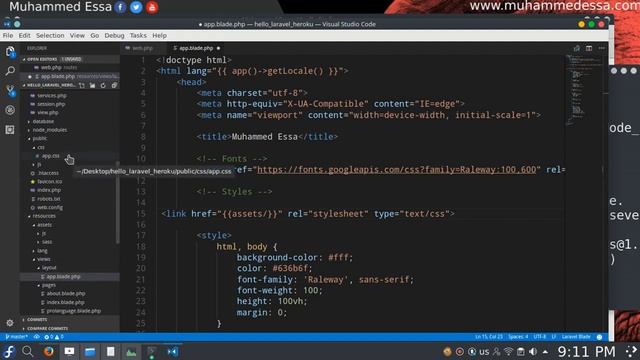Expand the Compare Commits section
Screen dimensions: 640x360
coord(47,328)
